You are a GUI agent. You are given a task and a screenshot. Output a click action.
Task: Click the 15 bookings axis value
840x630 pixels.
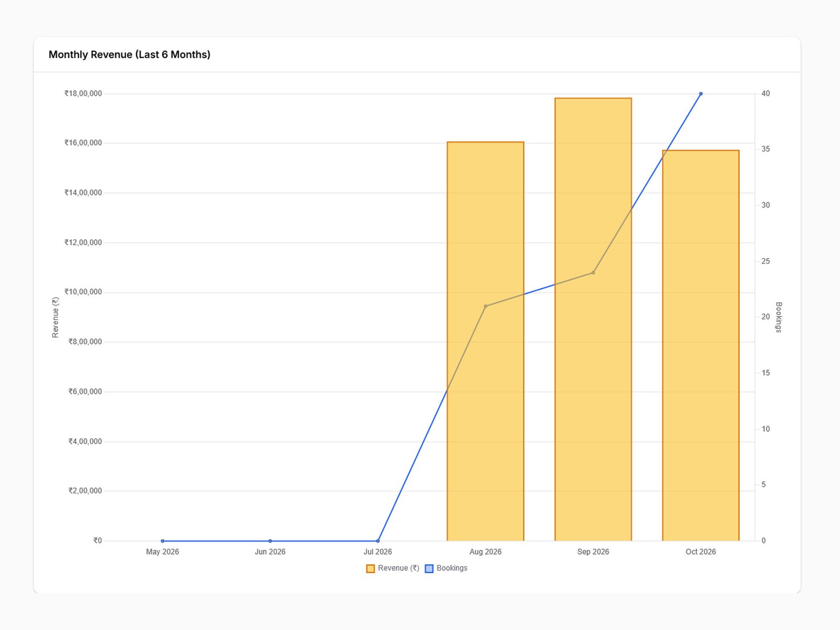pos(765,373)
